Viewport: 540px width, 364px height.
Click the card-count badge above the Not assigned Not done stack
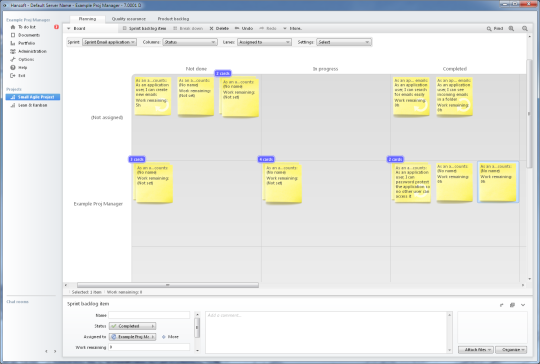coord(223,73)
